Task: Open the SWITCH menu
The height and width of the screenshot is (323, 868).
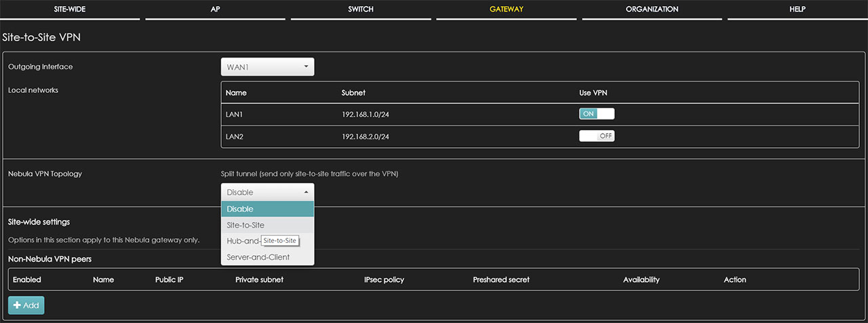Action: (x=361, y=9)
